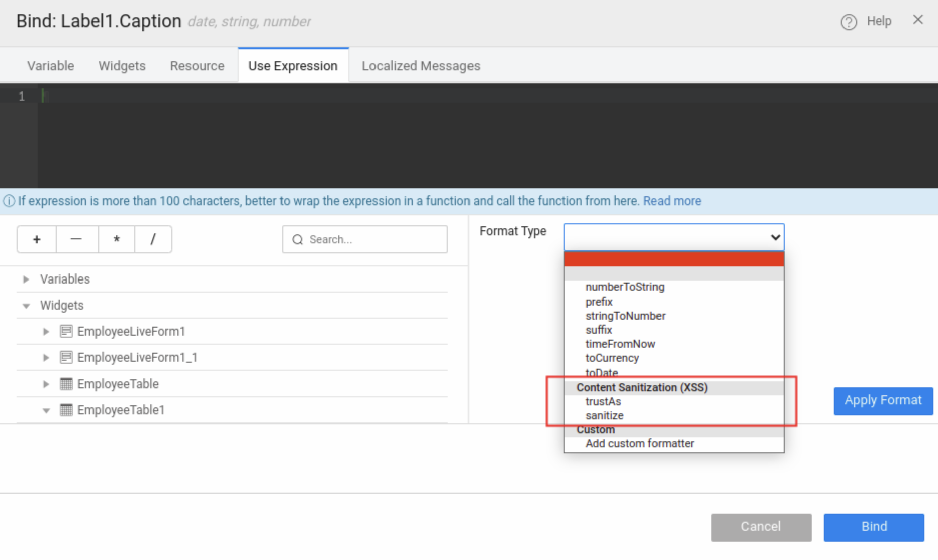Screen dimensions: 938x560
Task: Click the table icon beside EmployeeTable
Action: point(66,383)
